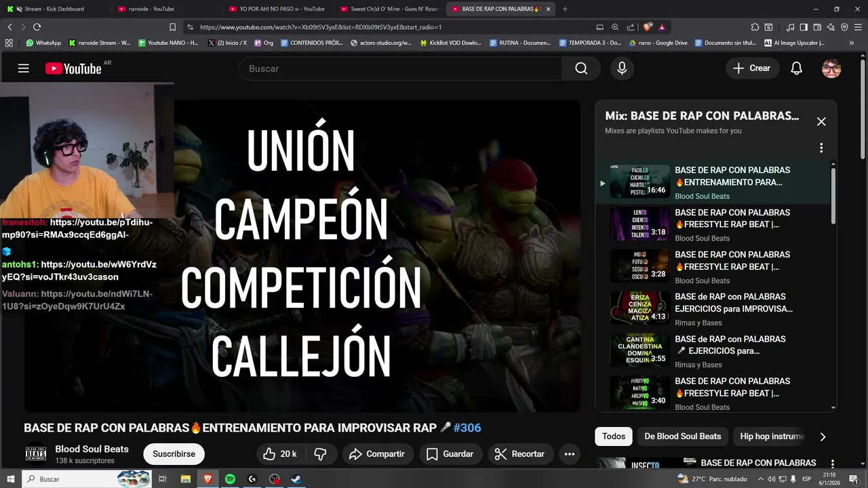868x488 pixels.
Task: Play the 3:40 FUGITIVO NATIVO thumbnail
Action: (x=639, y=393)
